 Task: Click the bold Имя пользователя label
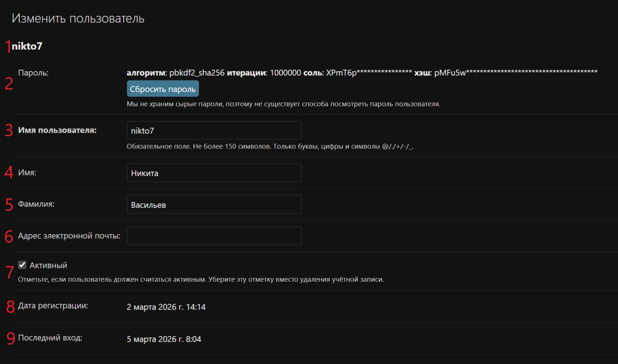(x=57, y=130)
